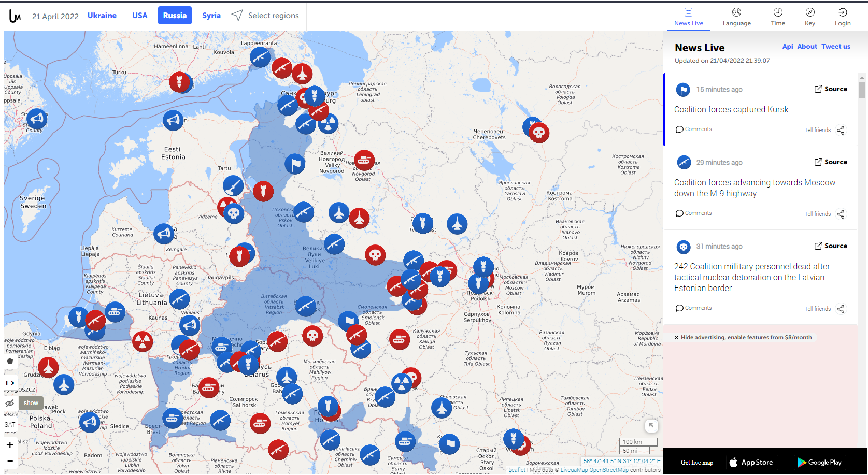Click the flag icon on the Kursk report
The width and height of the screenshot is (868, 475).
tap(684, 90)
